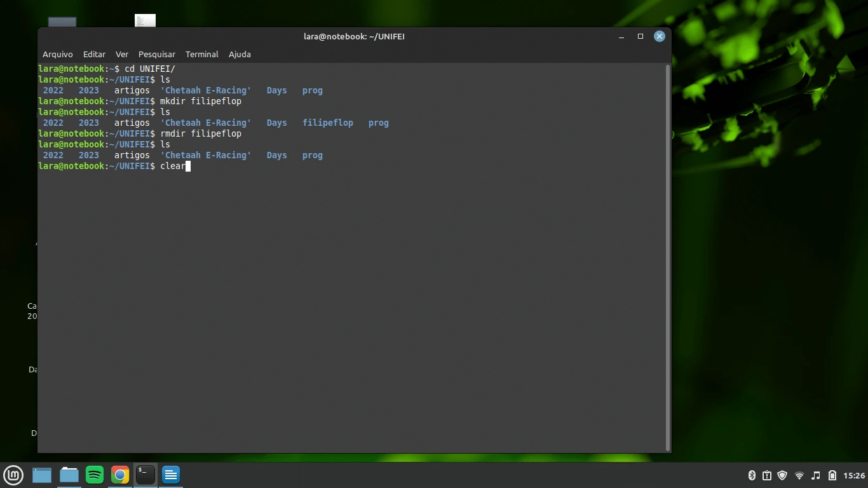Check the battery status icon

(x=832, y=475)
